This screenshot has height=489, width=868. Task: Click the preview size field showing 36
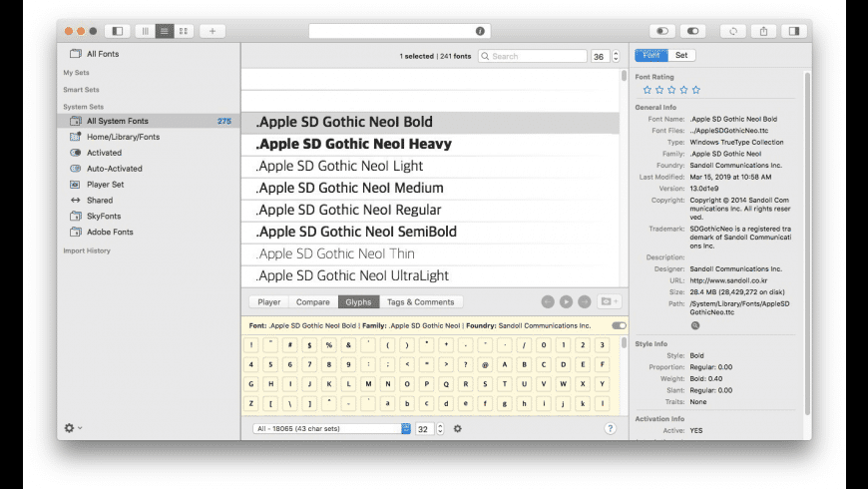600,56
